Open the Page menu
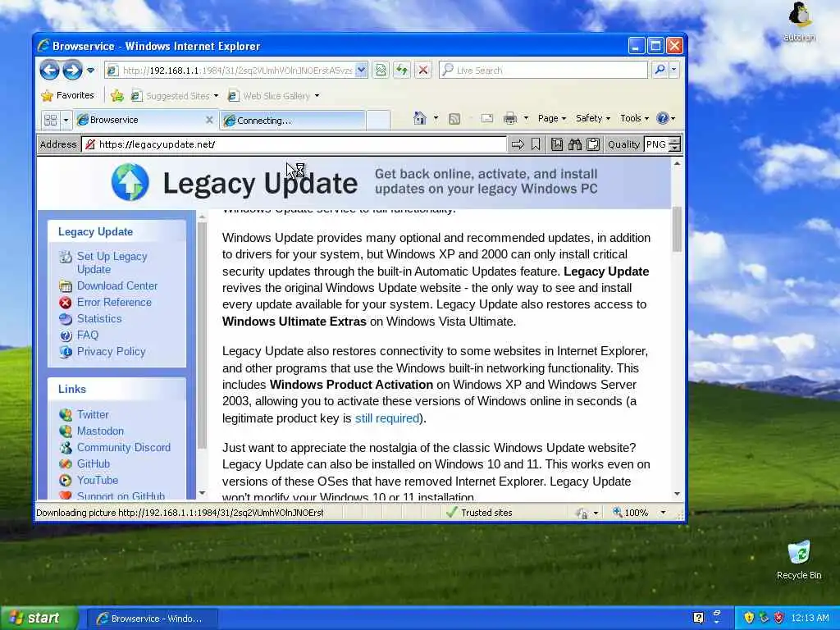 coord(552,118)
